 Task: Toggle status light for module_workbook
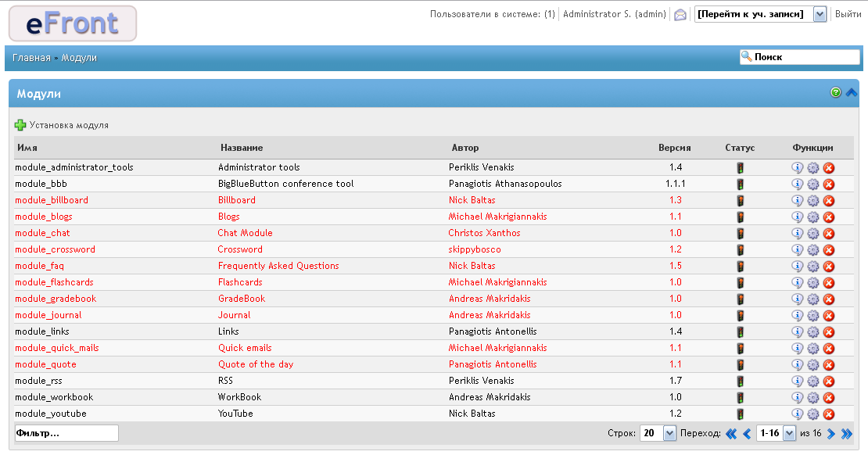click(740, 398)
